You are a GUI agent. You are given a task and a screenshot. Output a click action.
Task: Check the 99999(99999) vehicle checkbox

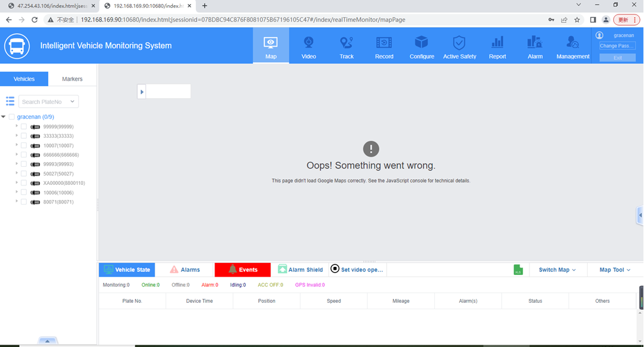24,127
